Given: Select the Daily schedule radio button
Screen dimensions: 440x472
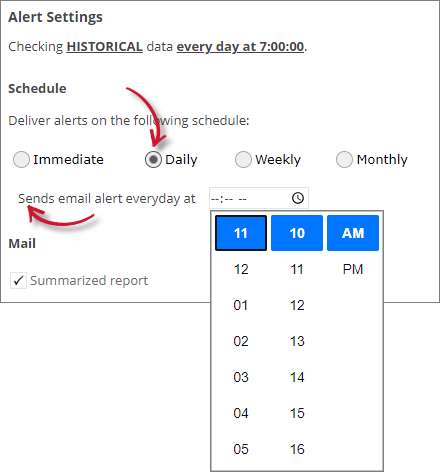Looking at the screenshot, I should pyautogui.click(x=153, y=159).
